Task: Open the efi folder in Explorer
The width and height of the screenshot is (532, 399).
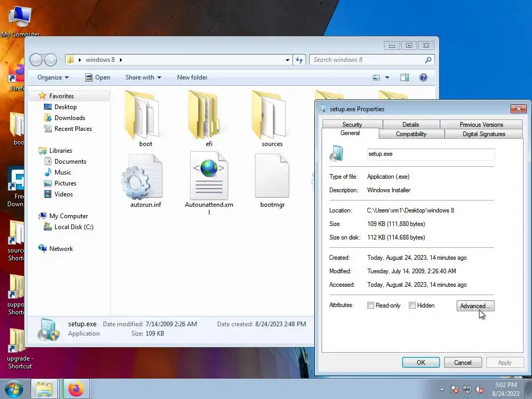Action: pos(205,115)
